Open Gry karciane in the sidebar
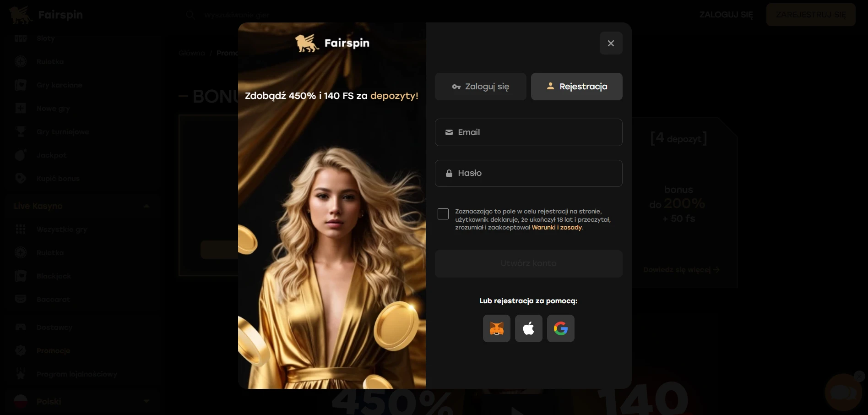This screenshot has width=868, height=415. [x=60, y=85]
